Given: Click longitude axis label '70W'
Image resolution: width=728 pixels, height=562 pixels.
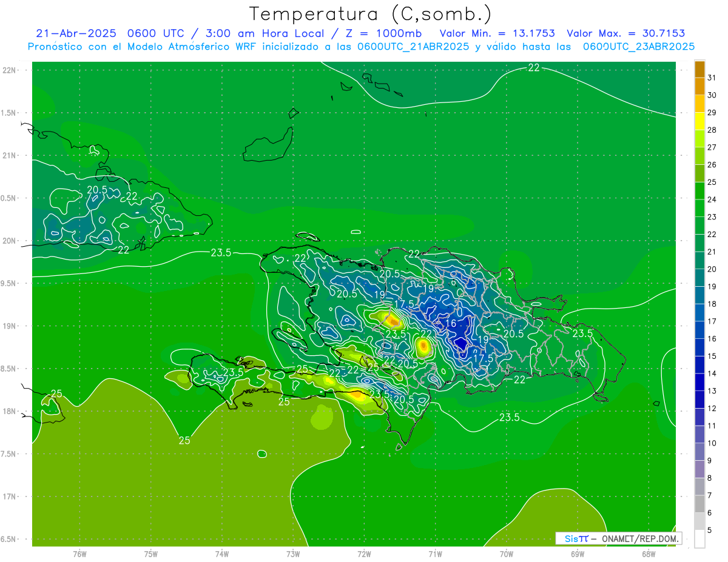Looking at the screenshot, I should tap(507, 554).
